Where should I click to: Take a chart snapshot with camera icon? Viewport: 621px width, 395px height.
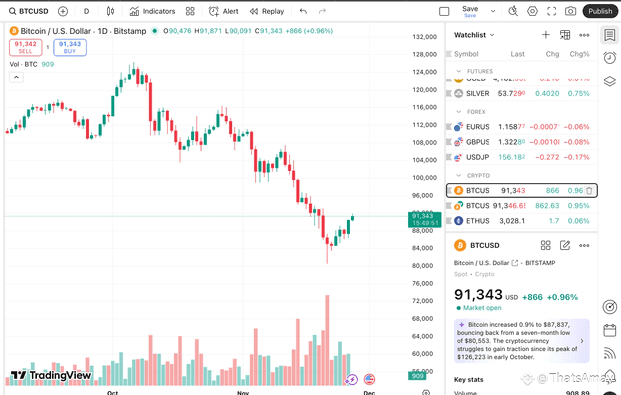tap(570, 11)
